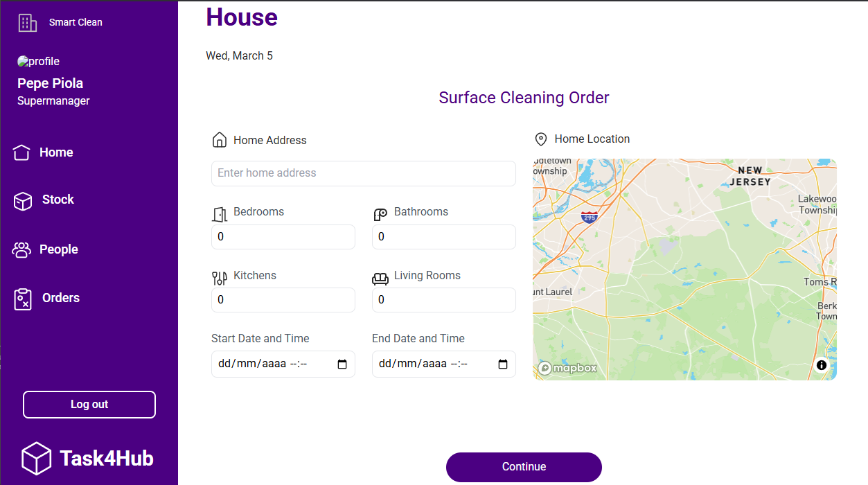Screen dimensions: 868x485
Task: Open the Start Date calendar picker
Action: point(342,364)
